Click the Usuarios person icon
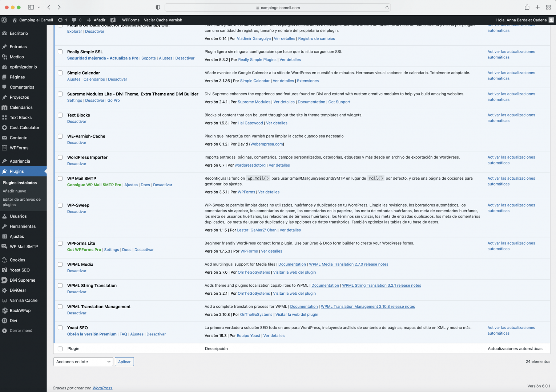The width and height of the screenshot is (556, 392). [4, 216]
